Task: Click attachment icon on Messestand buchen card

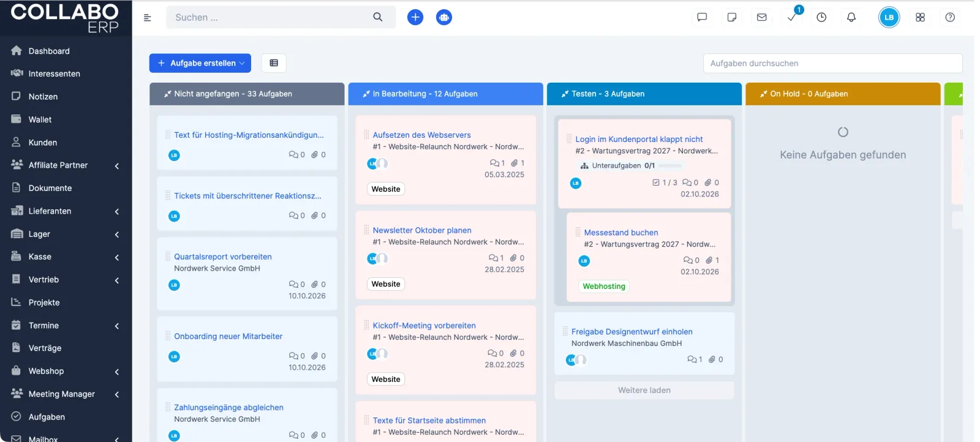Action: click(x=709, y=260)
